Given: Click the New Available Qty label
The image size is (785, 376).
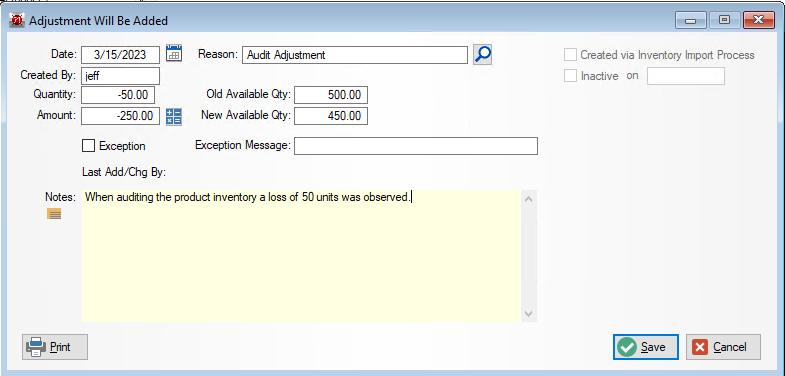Looking at the screenshot, I should 246,115.
